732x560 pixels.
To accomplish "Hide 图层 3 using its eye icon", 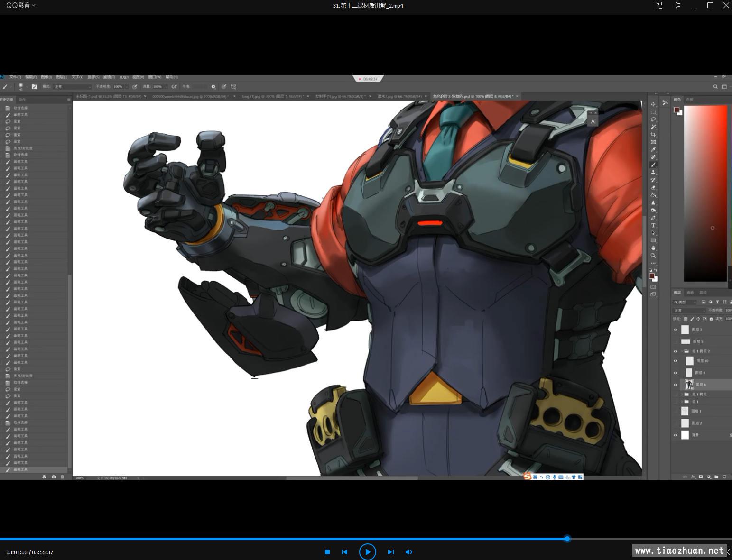I will [x=676, y=330].
